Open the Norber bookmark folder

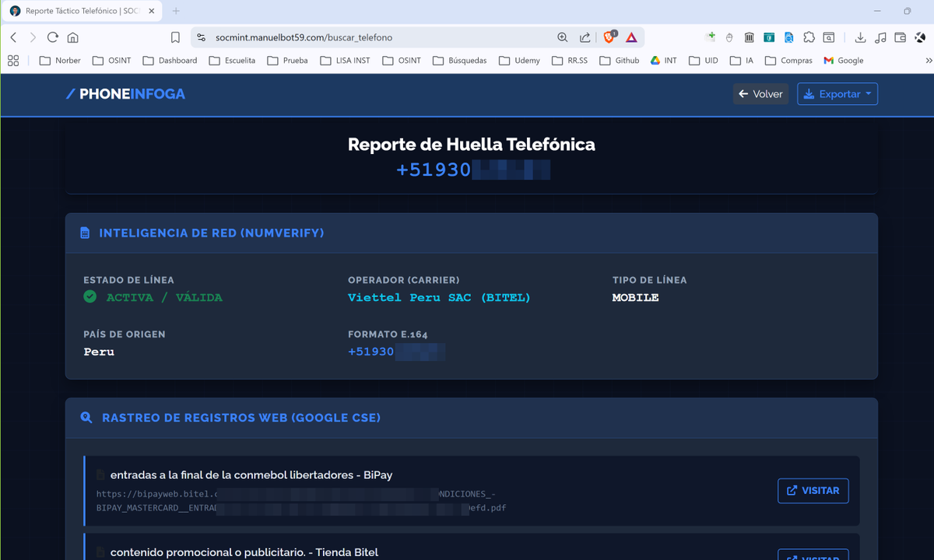[60, 60]
